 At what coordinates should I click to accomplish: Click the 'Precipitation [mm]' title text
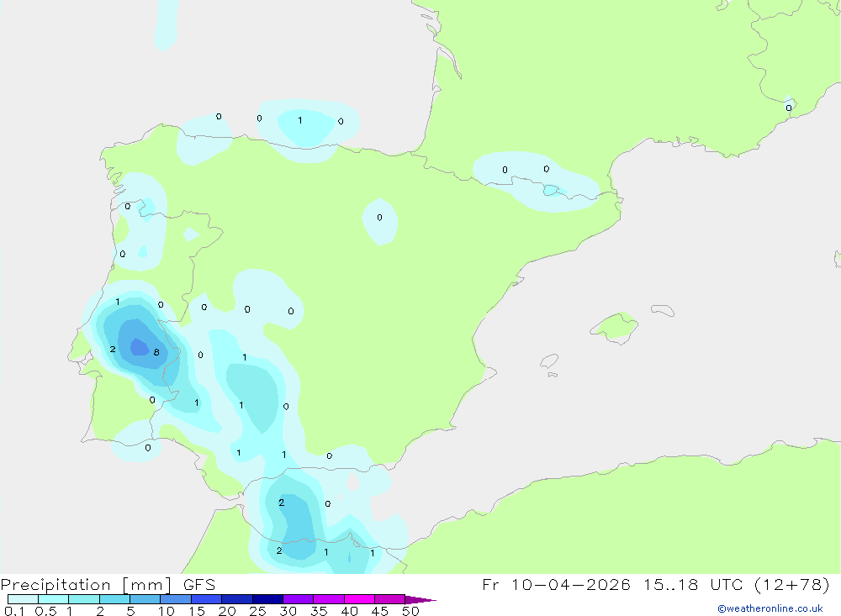coord(86,585)
